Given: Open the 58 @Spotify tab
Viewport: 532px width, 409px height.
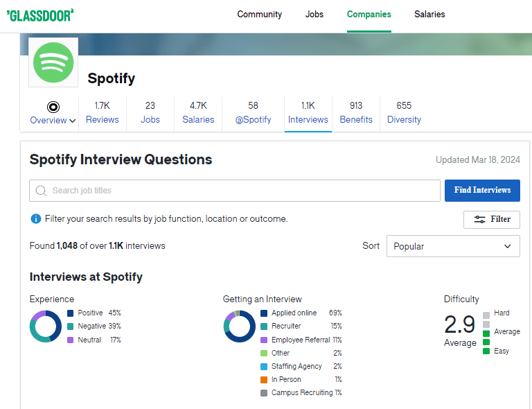Looking at the screenshot, I should pyautogui.click(x=253, y=113).
